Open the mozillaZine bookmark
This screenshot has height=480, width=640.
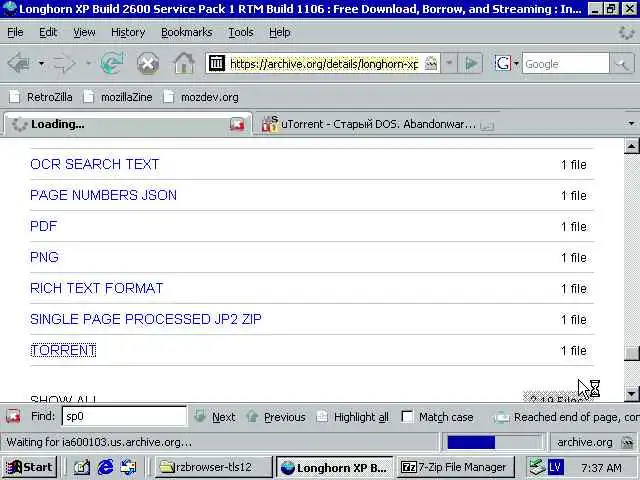pyautogui.click(x=118, y=97)
